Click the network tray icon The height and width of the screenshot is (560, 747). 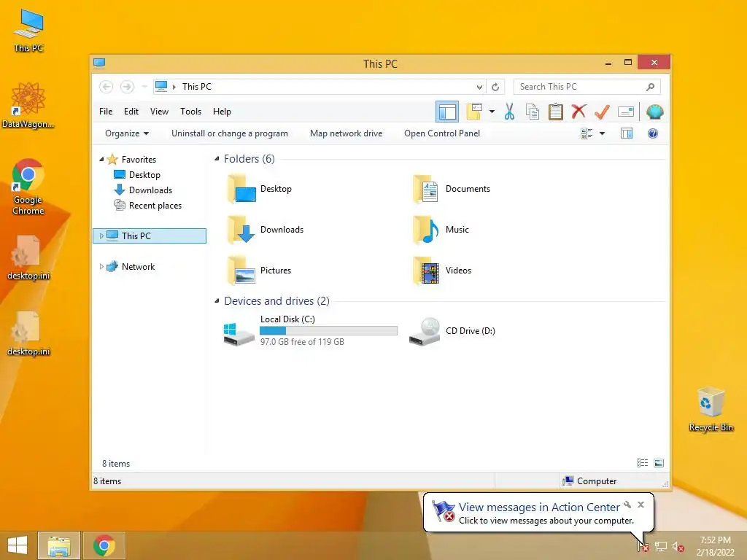(661, 547)
